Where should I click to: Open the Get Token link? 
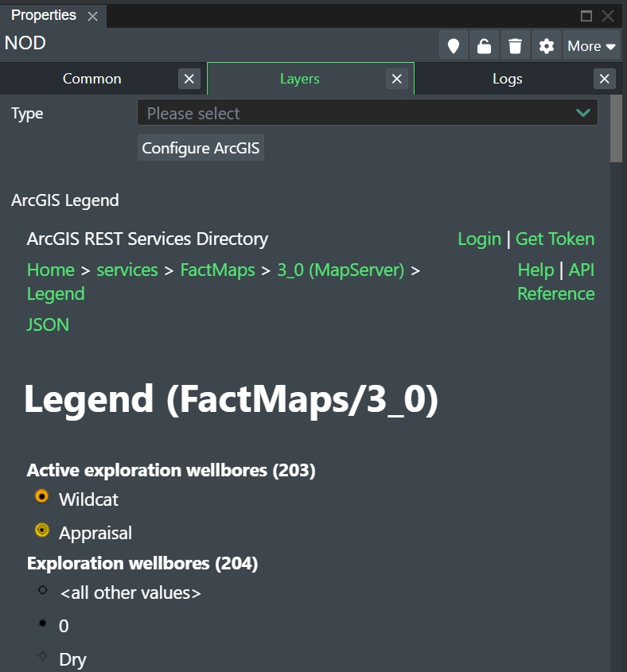tap(555, 239)
